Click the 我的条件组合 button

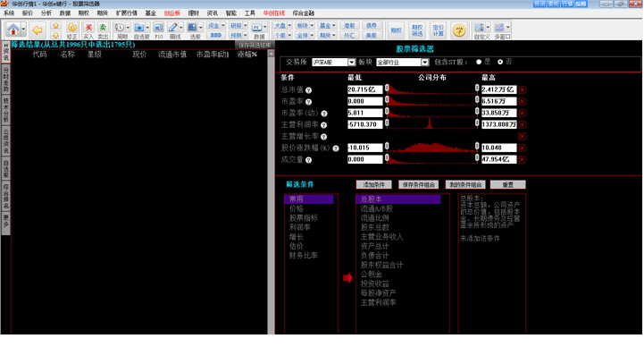(465, 185)
